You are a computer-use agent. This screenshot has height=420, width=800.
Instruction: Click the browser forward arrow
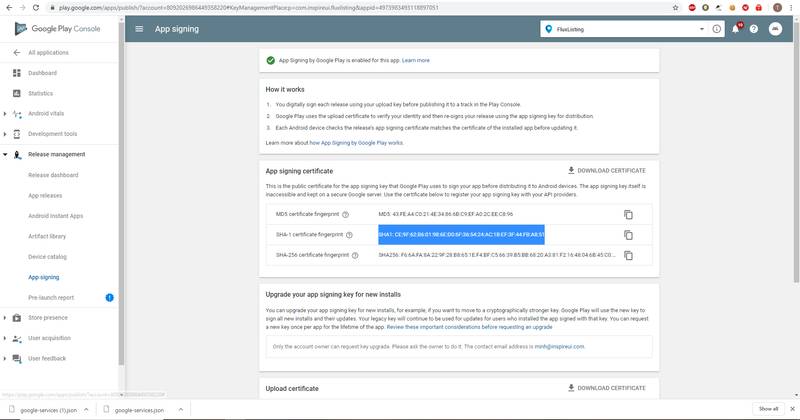point(22,8)
